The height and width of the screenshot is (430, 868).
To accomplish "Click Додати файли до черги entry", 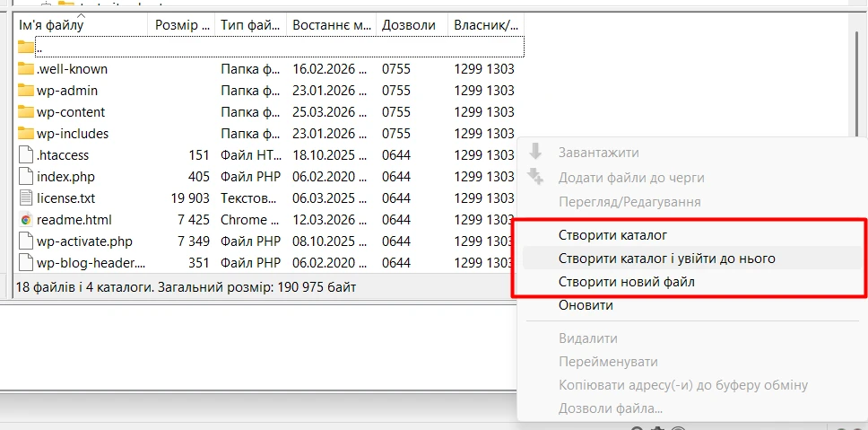I will [631, 178].
